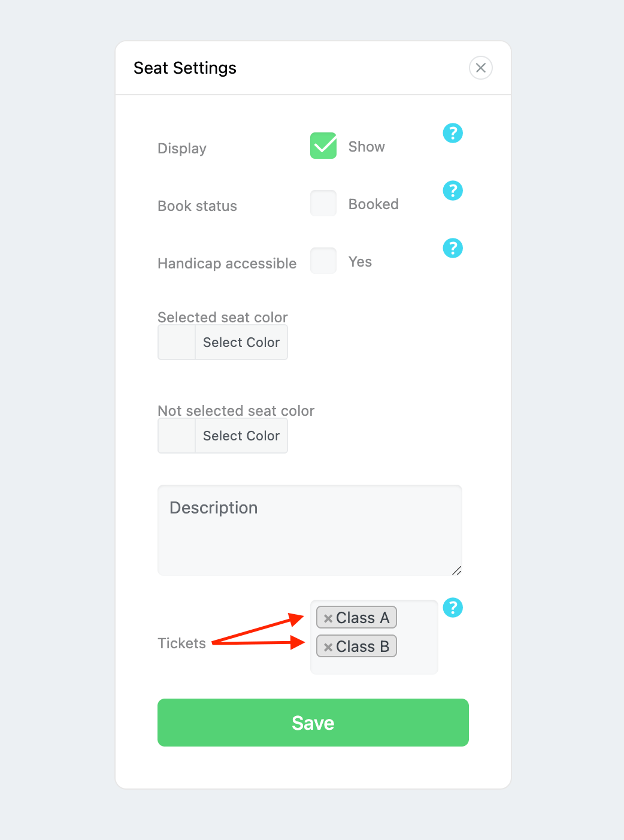Click the not selected seat color swatch

(x=177, y=436)
